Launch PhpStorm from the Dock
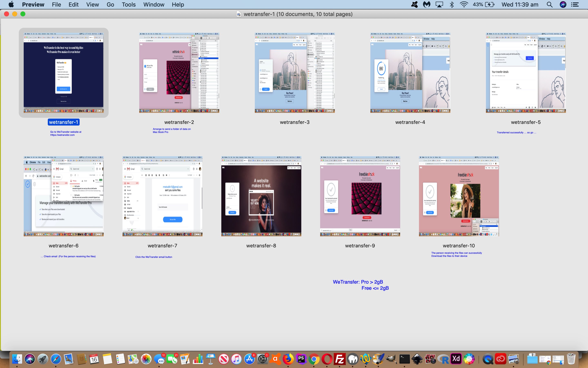This screenshot has width=588, height=368. pyautogui.click(x=301, y=359)
